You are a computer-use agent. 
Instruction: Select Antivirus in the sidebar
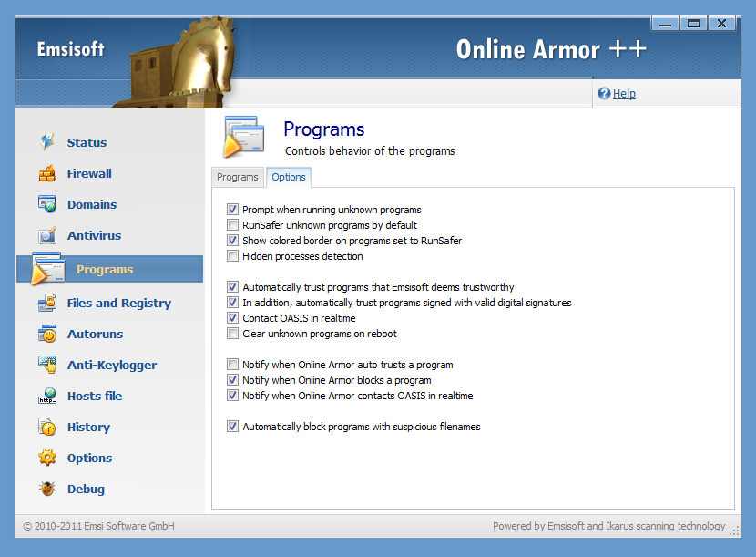(x=94, y=235)
